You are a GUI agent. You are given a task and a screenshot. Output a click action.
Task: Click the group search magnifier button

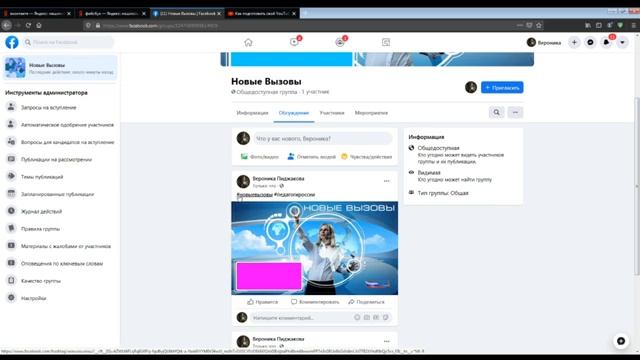point(497,112)
